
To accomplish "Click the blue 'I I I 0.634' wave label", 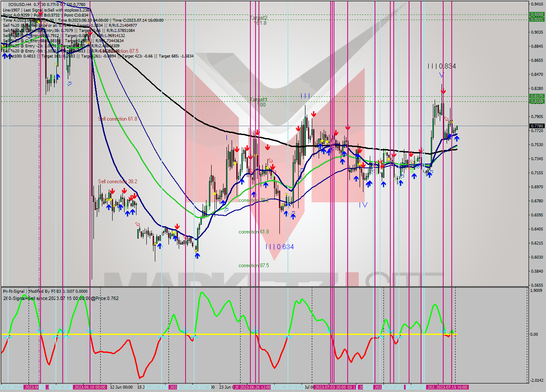I will pos(279,247).
